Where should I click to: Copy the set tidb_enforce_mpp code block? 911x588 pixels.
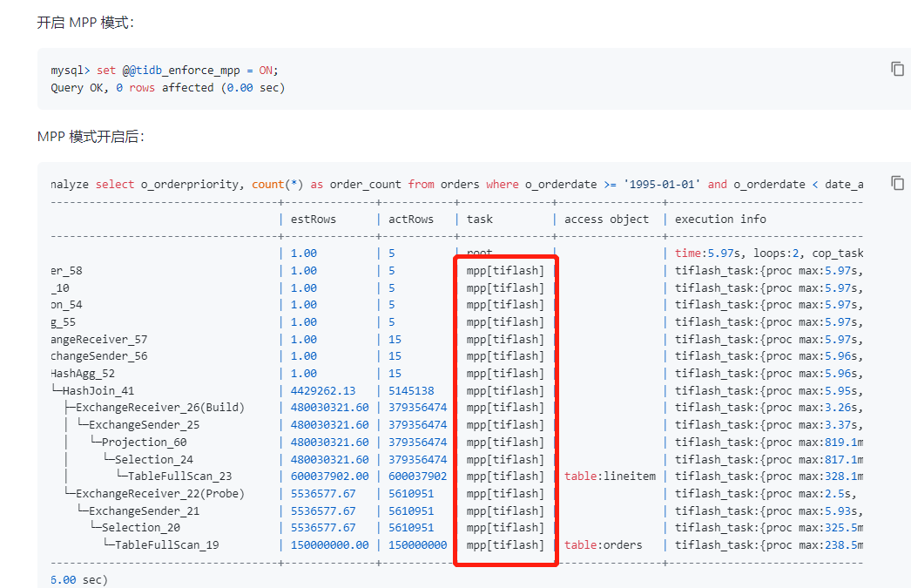(x=897, y=69)
